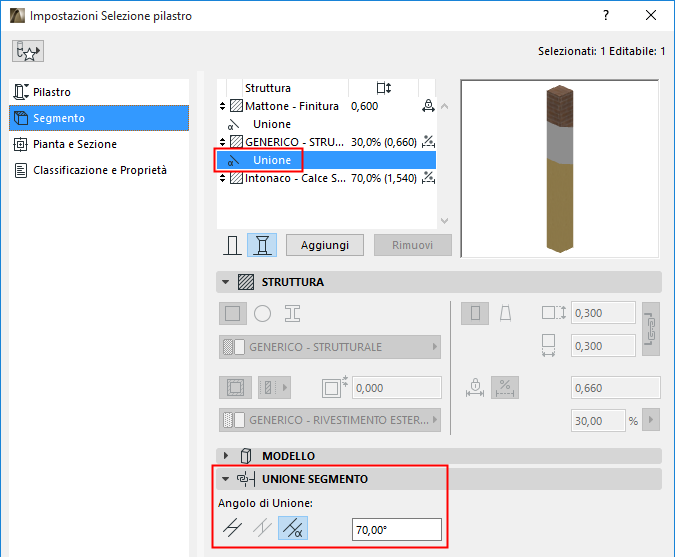
Task: Edit the cross-section width 0,300 field
Action: click(603, 346)
